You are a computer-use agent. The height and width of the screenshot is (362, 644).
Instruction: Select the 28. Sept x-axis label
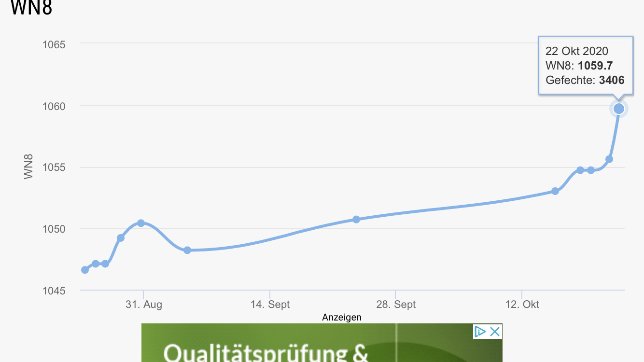point(396,305)
